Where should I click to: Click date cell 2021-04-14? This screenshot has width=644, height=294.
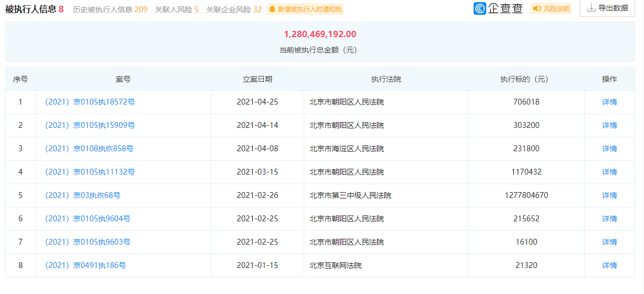pos(257,125)
